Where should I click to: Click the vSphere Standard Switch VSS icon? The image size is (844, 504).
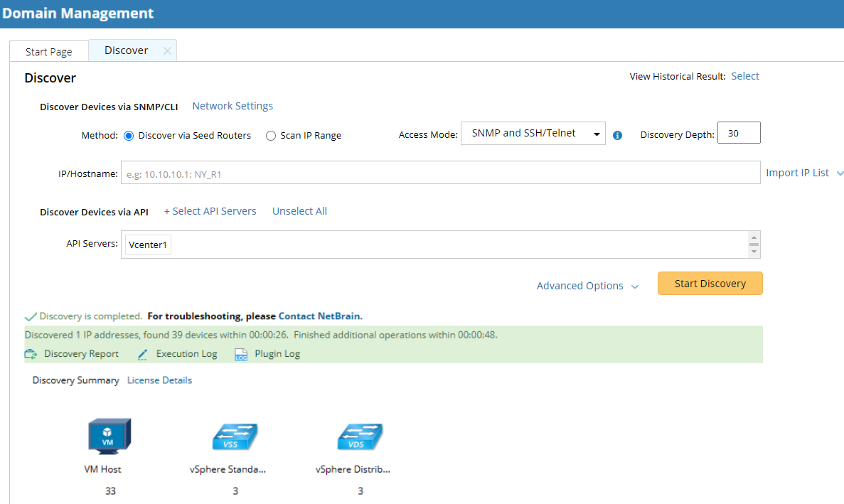click(x=235, y=436)
